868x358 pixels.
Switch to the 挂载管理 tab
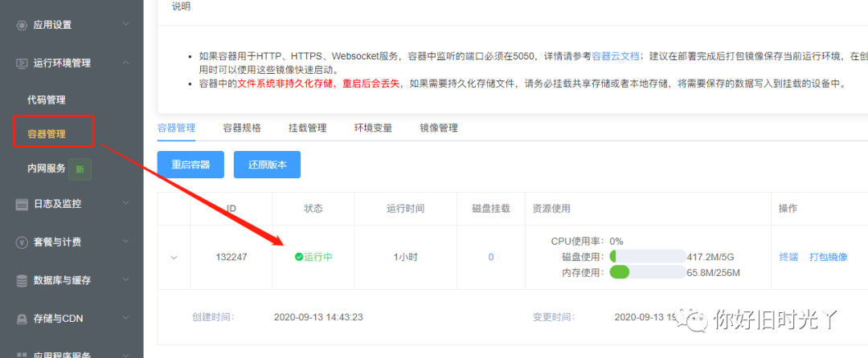click(307, 128)
